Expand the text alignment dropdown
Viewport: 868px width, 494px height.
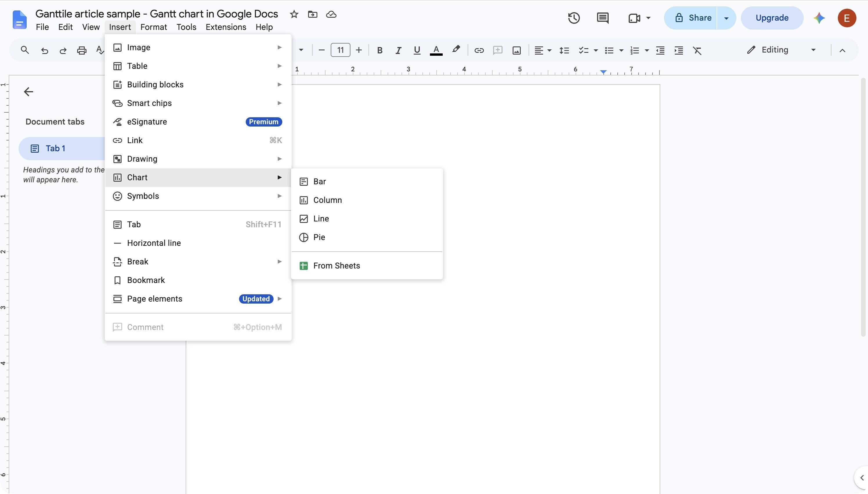click(549, 50)
